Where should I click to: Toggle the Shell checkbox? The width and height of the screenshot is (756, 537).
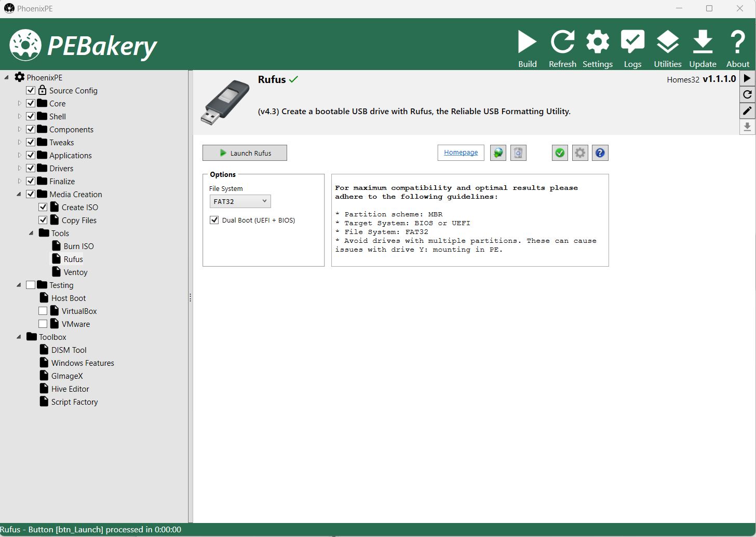31,116
